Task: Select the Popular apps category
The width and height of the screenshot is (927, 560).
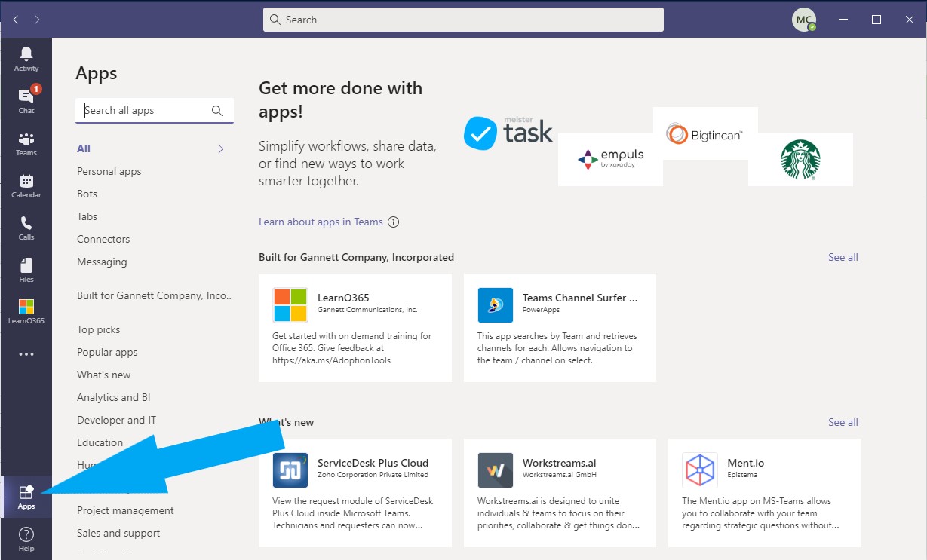Action: pyautogui.click(x=107, y=352)
